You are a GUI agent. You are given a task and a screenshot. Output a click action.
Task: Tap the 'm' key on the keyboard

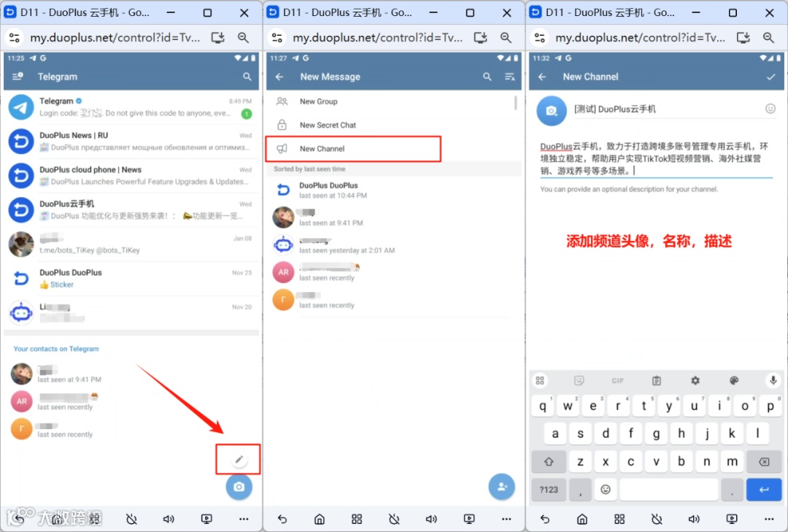coord(732,462)
